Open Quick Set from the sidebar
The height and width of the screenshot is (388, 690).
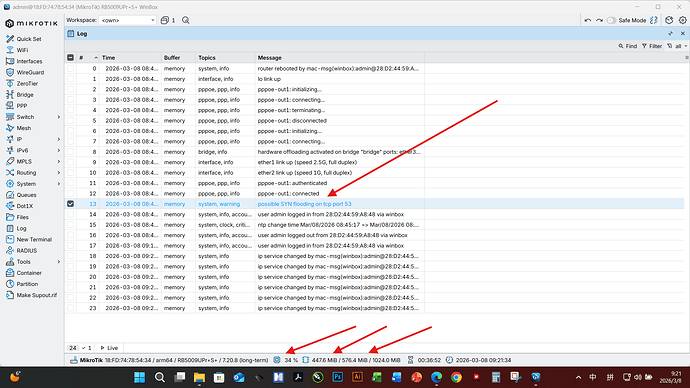click(x=24, y=39)
